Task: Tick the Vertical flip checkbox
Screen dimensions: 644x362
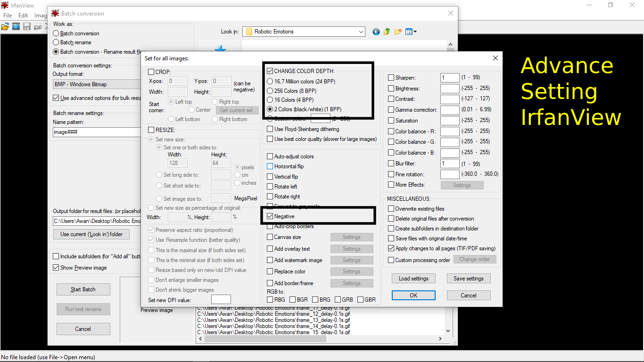Action: 270,177
